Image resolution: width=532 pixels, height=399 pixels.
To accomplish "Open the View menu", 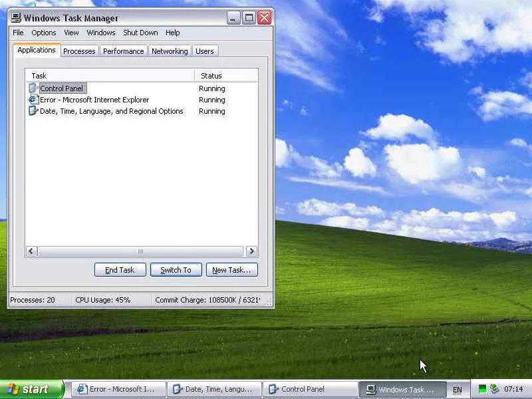I will 71,33.
